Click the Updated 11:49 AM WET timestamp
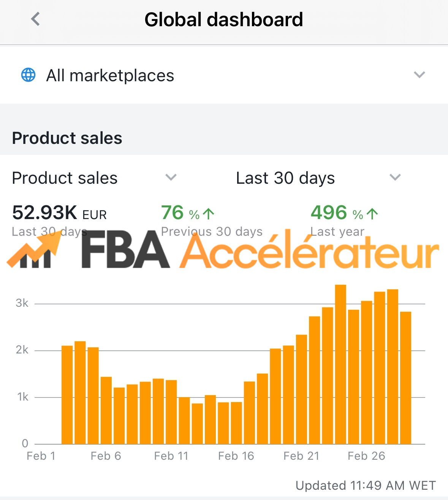The image size is (448, 500). [x=366, y=485]
